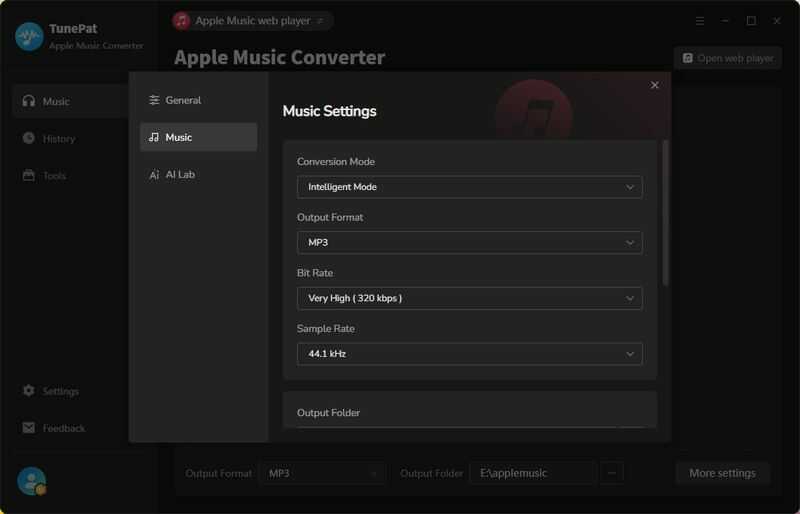Open the hamburger menu in title bar
This screenshot has width=800, height=514.
coord(700,21)
